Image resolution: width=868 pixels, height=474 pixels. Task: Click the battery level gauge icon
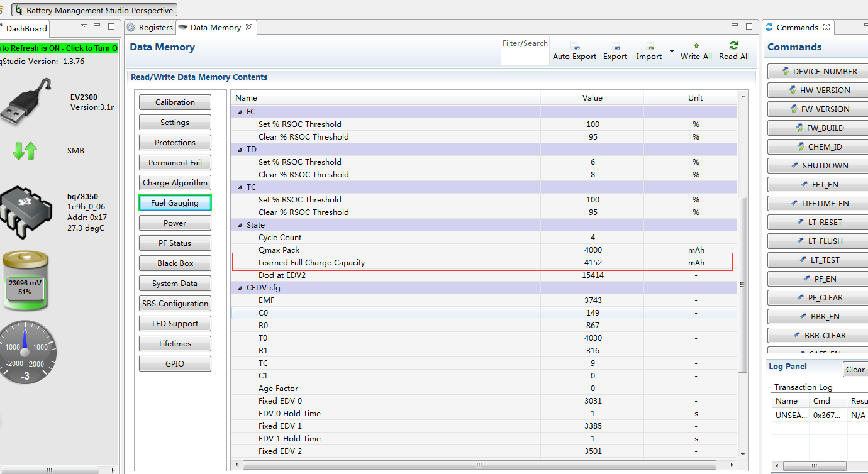coord(25,281)
